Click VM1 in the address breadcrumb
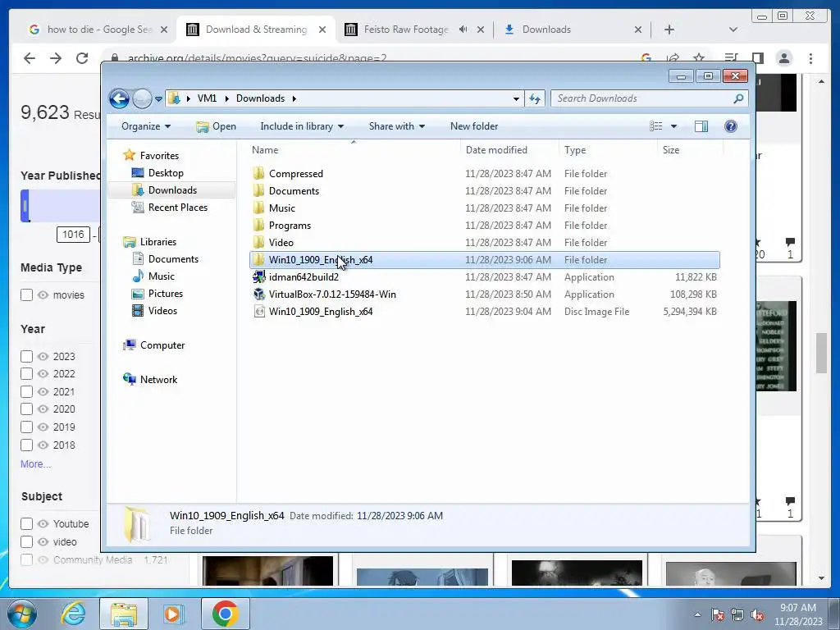The height and width of the screenshot is (630, 840). coord(207,98)
